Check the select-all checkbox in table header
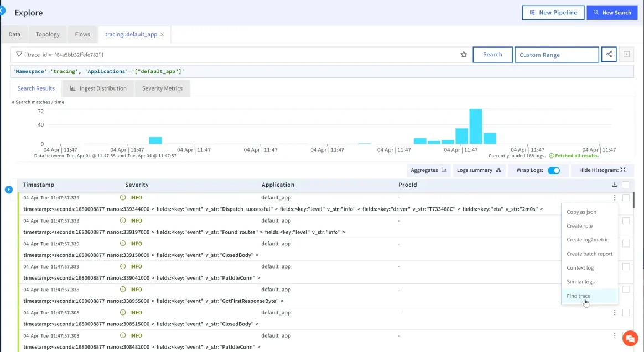Screen dimensions: 644x352 pyautogui.click(x=626, y=185)
